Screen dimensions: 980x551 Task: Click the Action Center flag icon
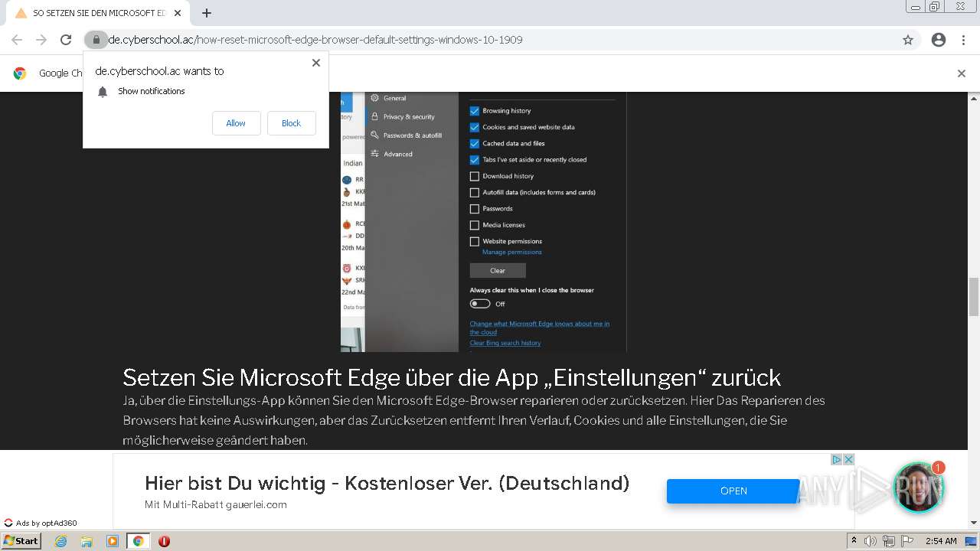pos(907,541)
